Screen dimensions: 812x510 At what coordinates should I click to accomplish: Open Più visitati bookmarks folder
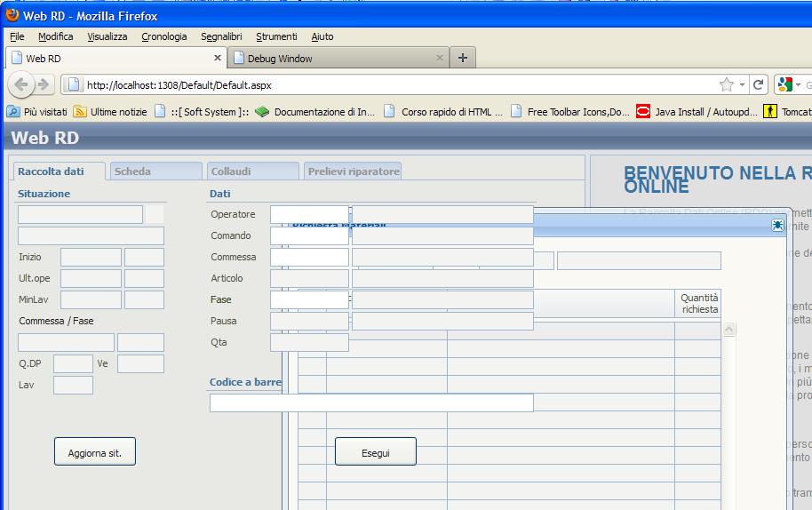point(37,112)
